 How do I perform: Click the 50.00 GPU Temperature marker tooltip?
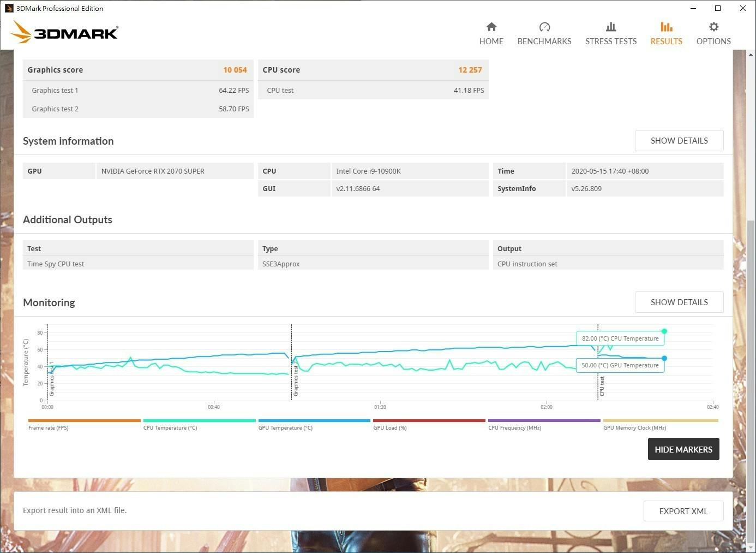pyautogui.click(x=620, y=365)
